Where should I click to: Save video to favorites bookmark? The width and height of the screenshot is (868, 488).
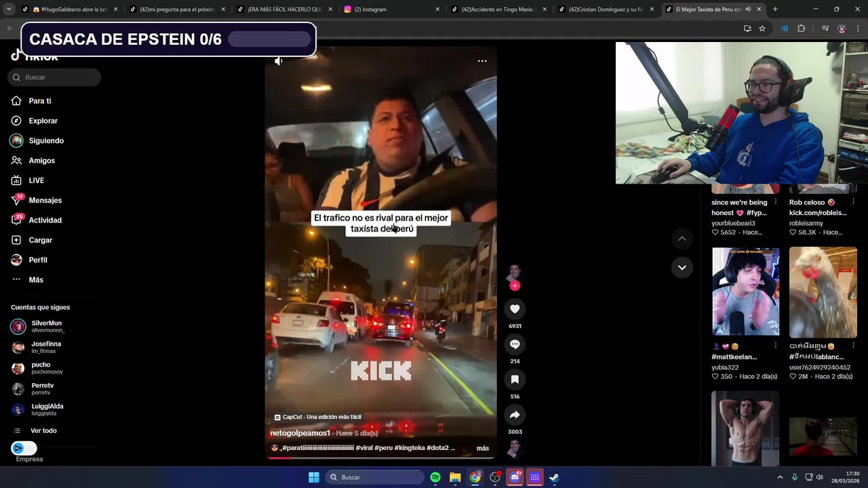tap(515, 380)
